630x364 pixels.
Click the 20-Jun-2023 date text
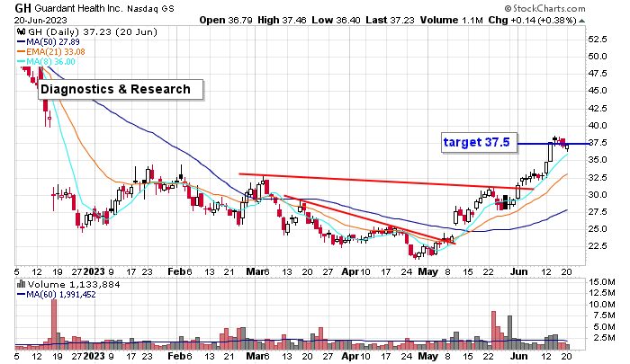(x=40, y=20)
